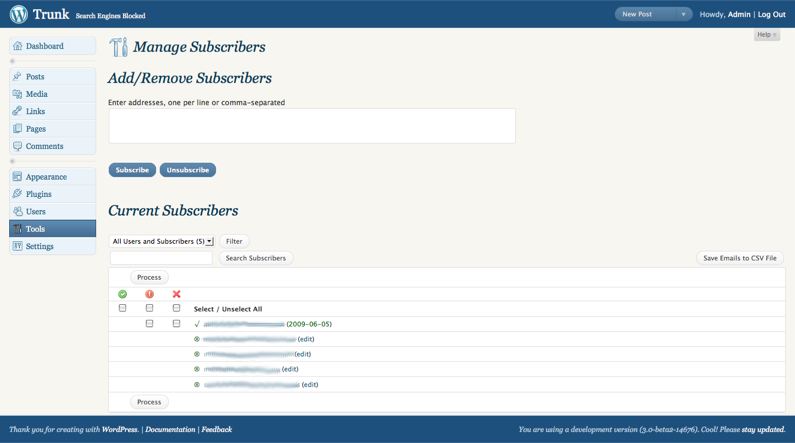This screenshot has width=795, height=443.
Task: Click the Comments speech bubble icon
Action: coord(17,146)
